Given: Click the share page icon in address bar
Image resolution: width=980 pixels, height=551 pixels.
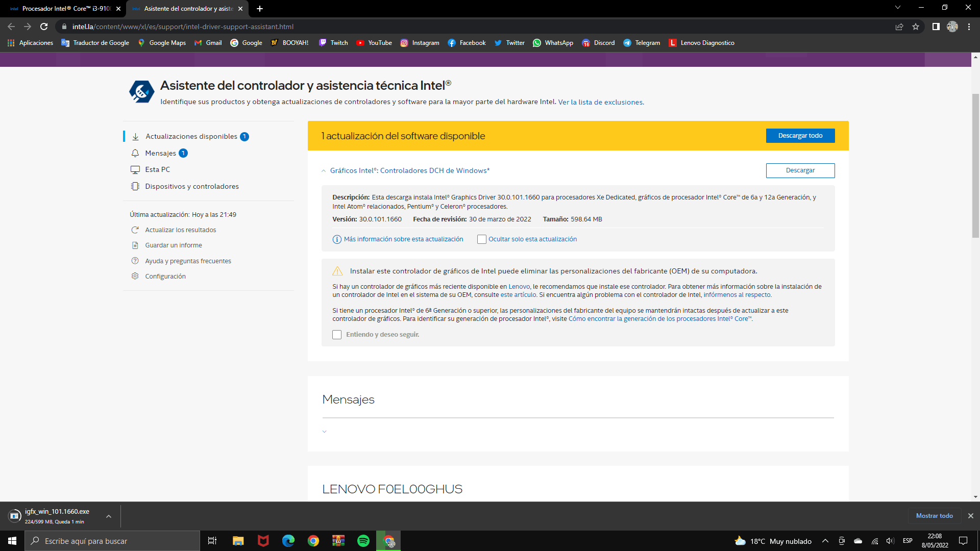Looking at the screenshot, I should click(x=899, y=27).
